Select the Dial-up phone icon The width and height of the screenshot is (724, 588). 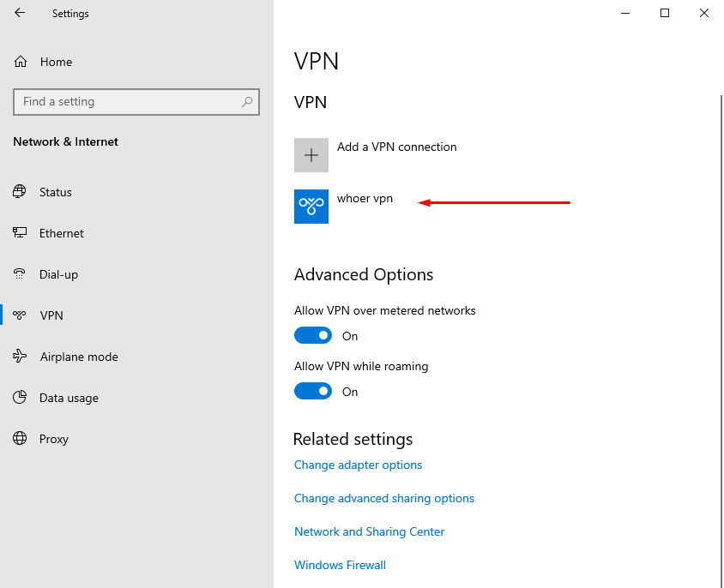20,273
